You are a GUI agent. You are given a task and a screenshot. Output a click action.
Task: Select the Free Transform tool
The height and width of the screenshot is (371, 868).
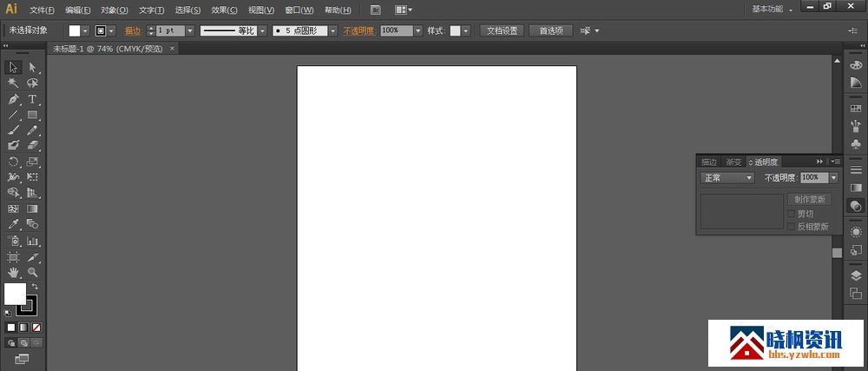click(x=32, y=177)
